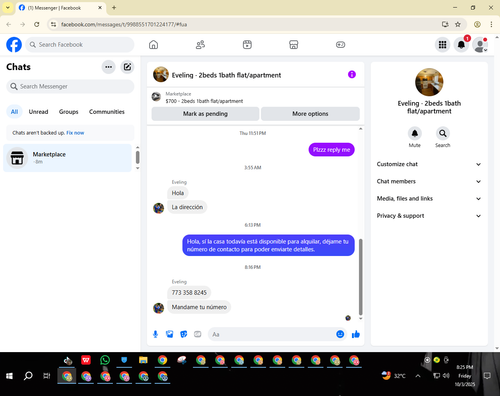Select the Unread chats filter
The height and width of the screenshot is (396, 500).
[x=38, y=112]
